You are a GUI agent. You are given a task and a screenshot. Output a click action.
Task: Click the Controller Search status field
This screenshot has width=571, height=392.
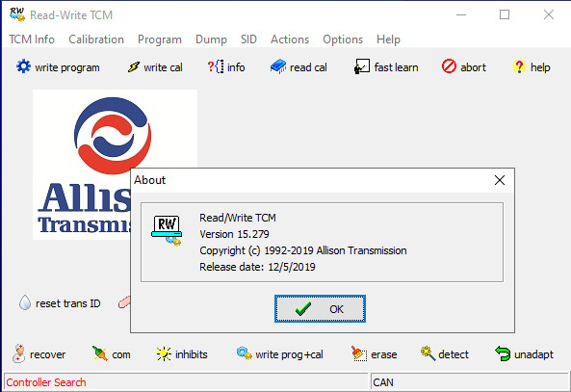click(186, 382)
